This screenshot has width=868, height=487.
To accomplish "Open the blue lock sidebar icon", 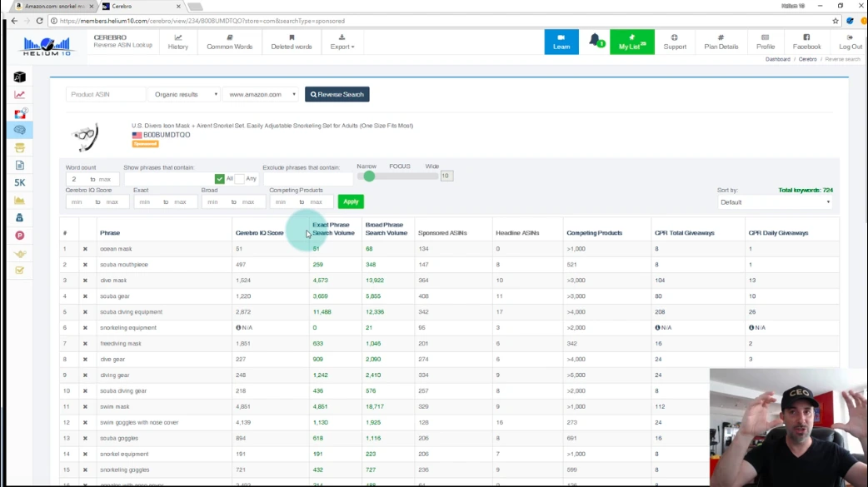I will 19,218.
